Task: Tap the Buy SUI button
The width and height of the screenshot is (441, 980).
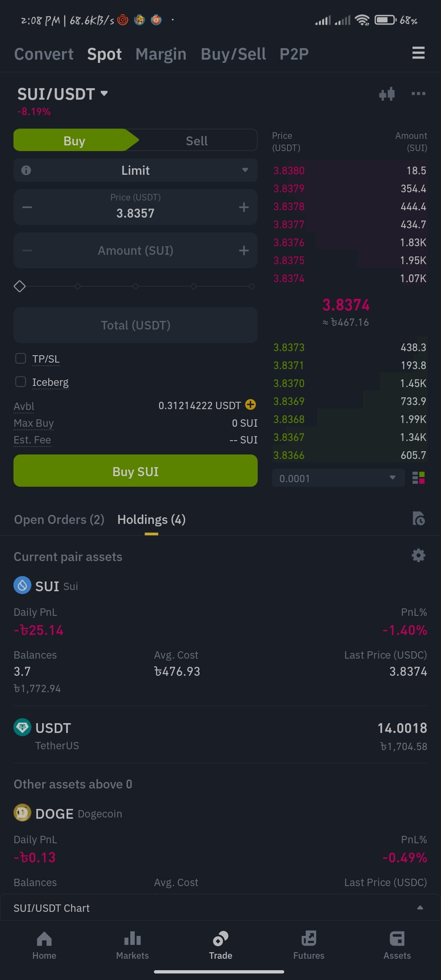Action: [x=136, y=471]
